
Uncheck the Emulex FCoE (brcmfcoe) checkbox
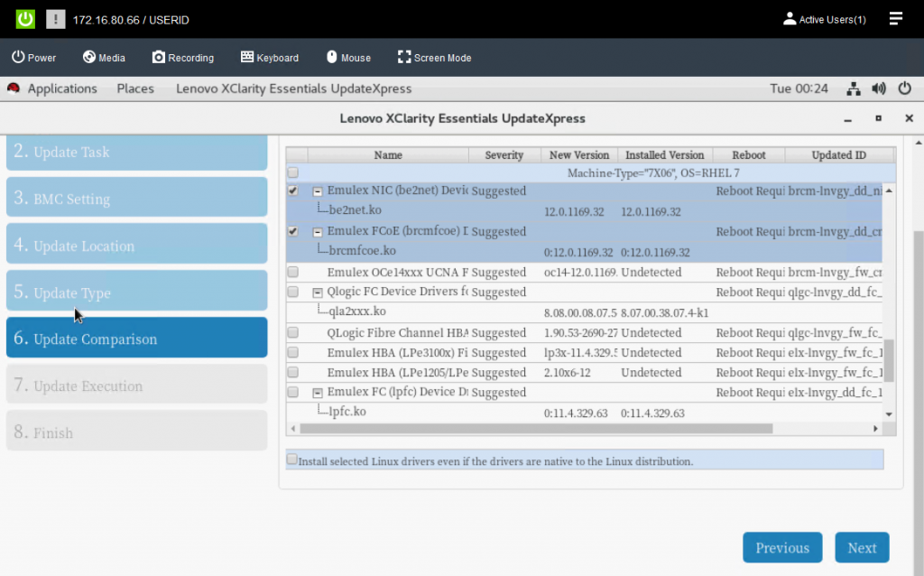(x=293, y=231)
